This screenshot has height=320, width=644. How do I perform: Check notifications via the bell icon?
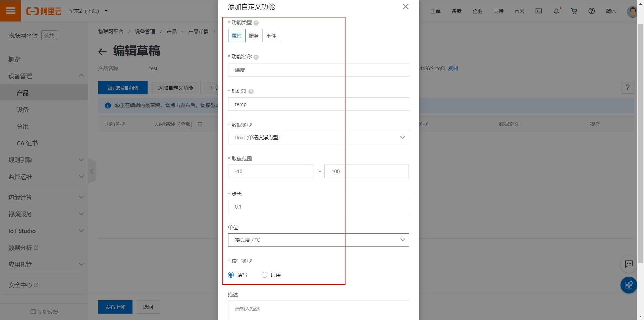(557, 11)
